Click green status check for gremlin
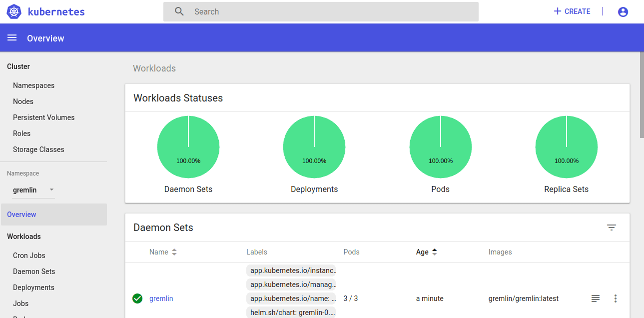This screenshot has height=318, width=644. pos(137,298)
